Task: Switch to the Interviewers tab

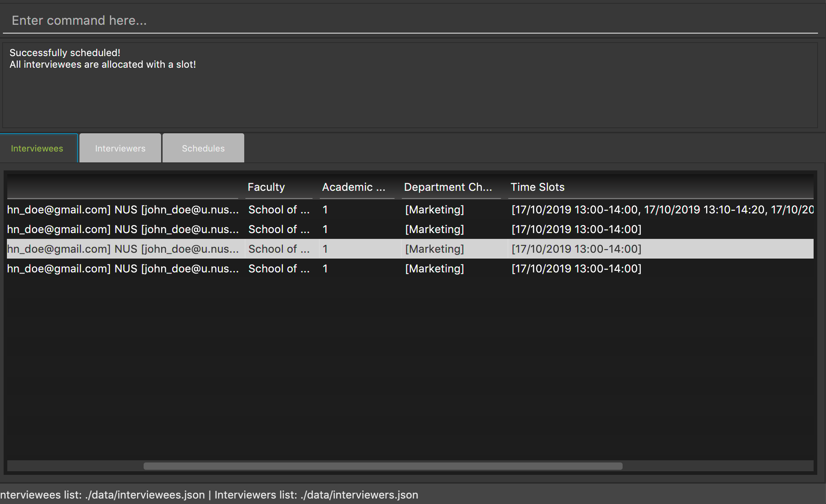Action: tap(120, 149)
